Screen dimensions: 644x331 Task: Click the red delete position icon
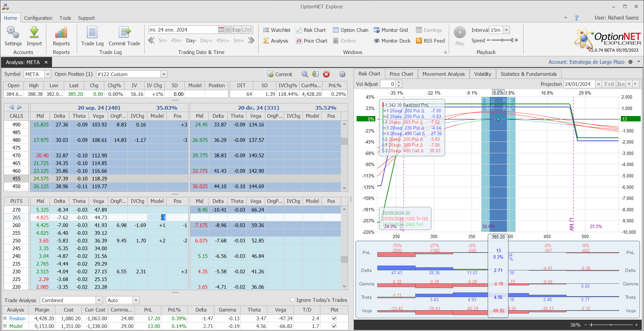[326, 74]
